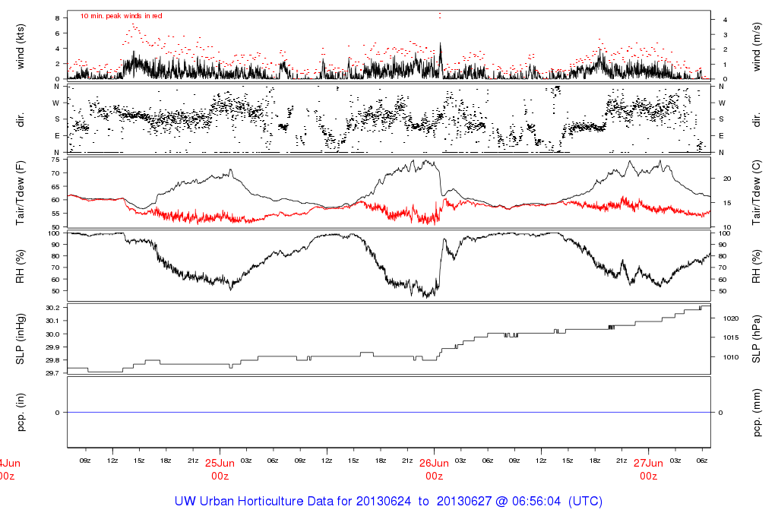Select the "pcp. (in)" axis label

tap(21, 413)
